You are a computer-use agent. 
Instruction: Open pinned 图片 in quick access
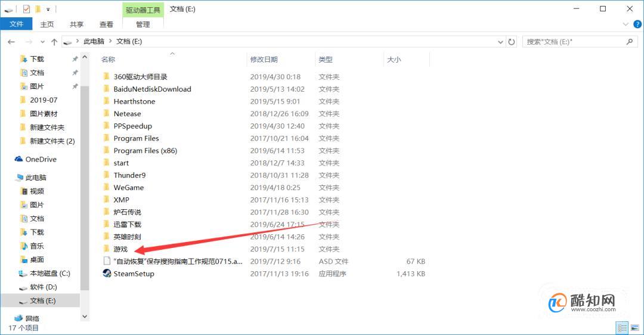(x=37, y=86)
